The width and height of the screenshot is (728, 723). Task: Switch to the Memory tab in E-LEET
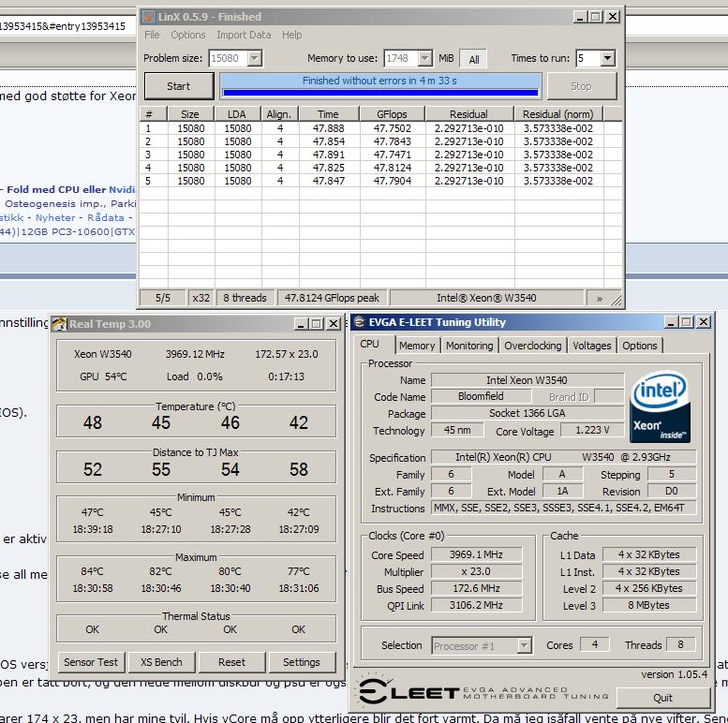click(x=417, y=346)
